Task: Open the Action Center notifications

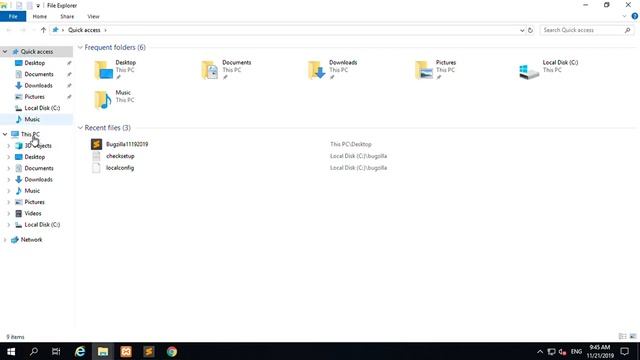Action: tap(624, 351)
